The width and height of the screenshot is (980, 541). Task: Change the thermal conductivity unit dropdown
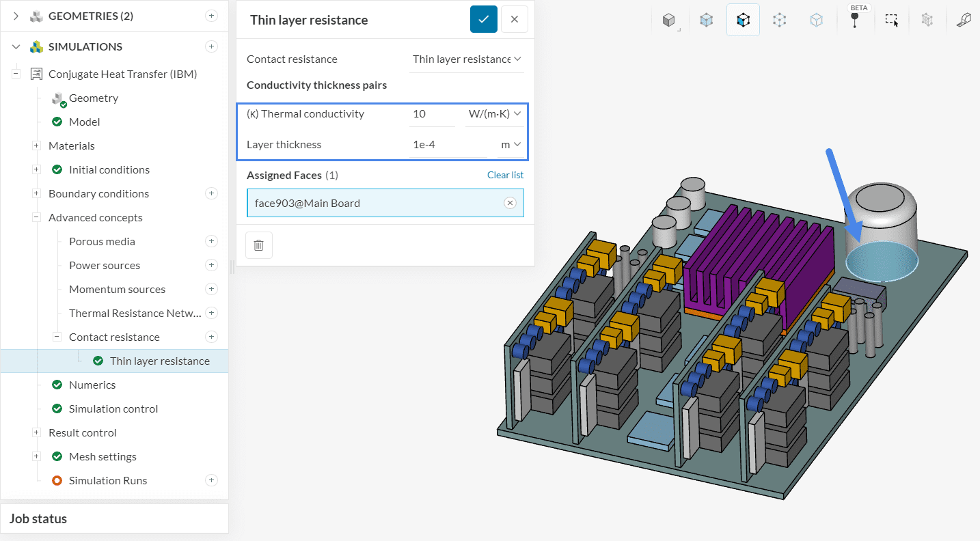pos(495,114)
